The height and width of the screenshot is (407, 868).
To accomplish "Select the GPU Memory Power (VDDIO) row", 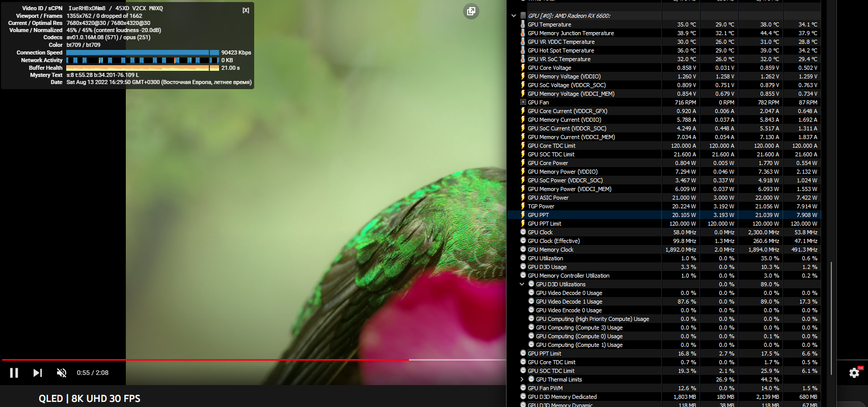I will tap(664, 172).
